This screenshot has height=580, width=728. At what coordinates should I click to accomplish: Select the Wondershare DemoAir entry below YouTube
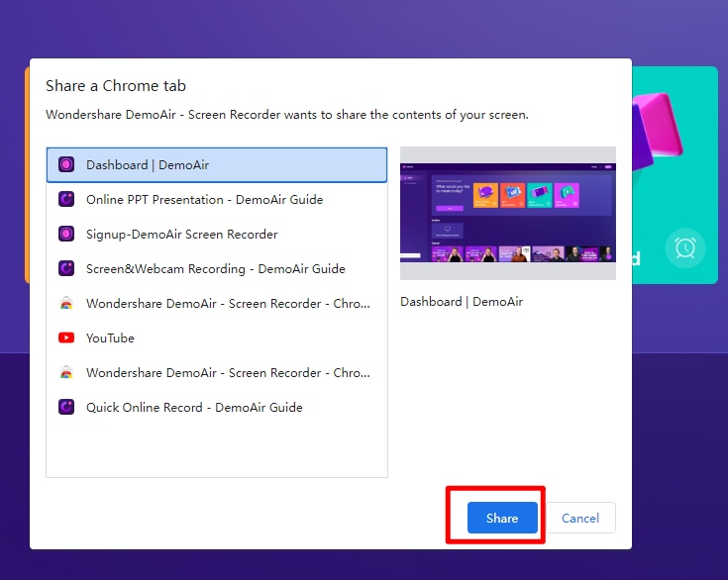point(217,372)
